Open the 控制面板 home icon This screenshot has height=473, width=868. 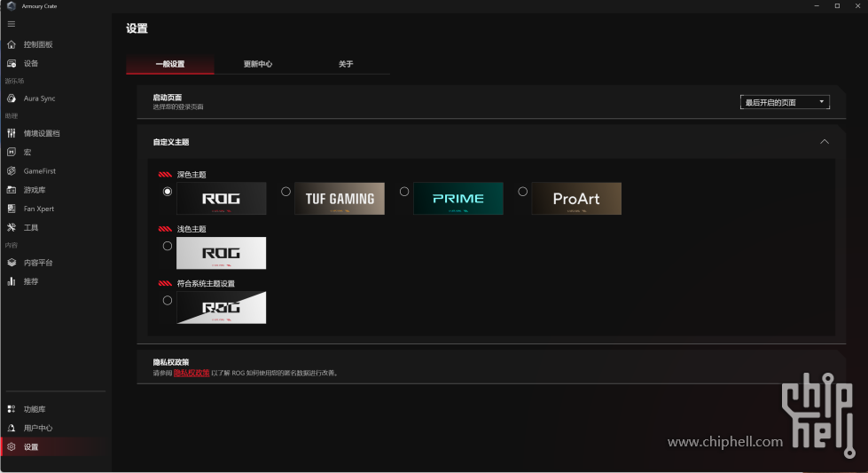point(11,44)
